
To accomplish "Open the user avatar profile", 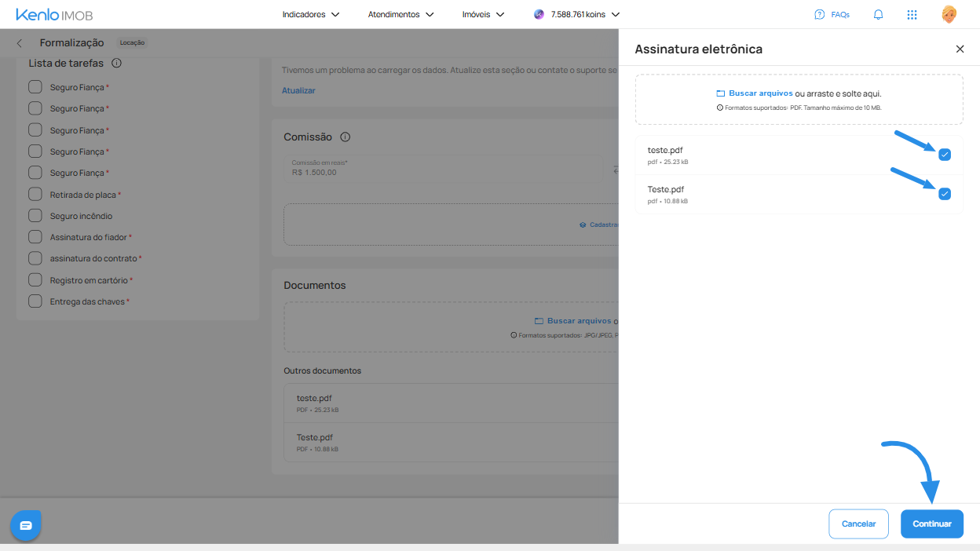I will [x=949, y=14].
